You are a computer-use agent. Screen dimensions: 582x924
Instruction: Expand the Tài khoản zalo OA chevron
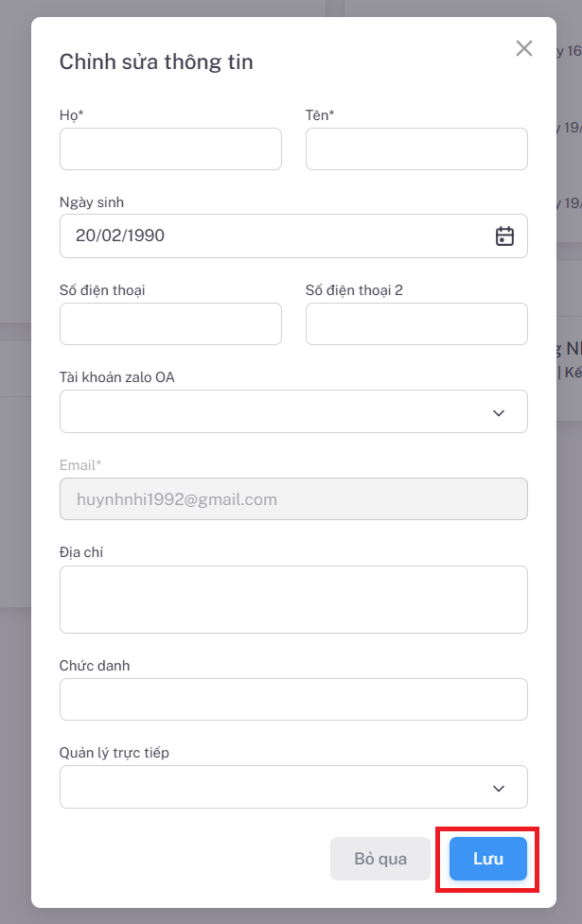point(499,412)
